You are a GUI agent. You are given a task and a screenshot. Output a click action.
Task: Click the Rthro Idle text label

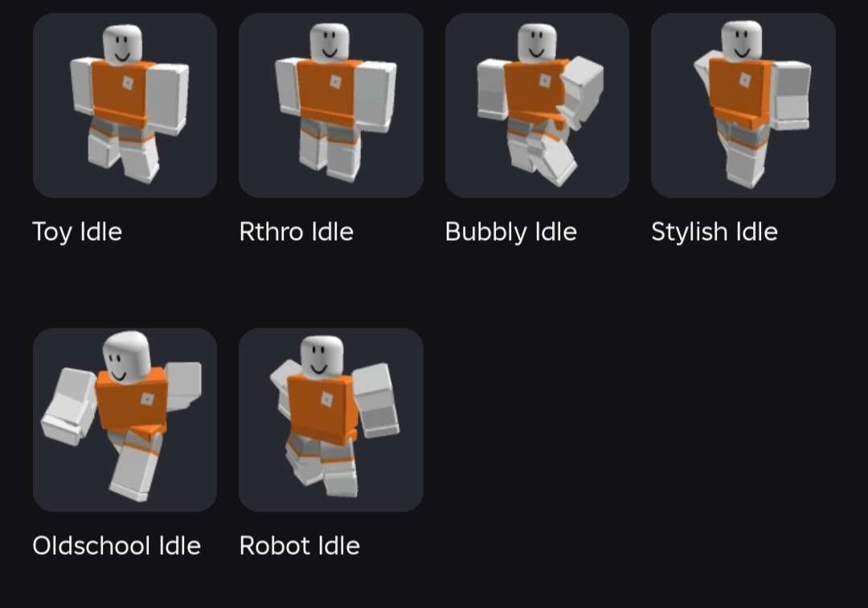coord(296,232)
